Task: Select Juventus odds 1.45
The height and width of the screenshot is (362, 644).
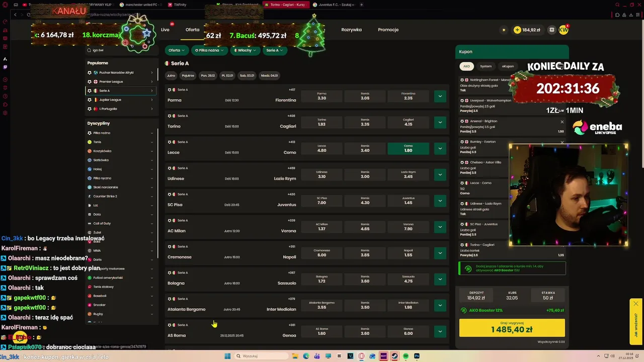Action: point(408,201)
